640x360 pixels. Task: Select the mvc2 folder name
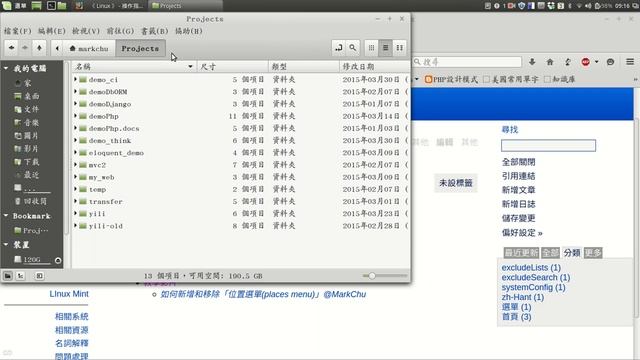point(97,165)
